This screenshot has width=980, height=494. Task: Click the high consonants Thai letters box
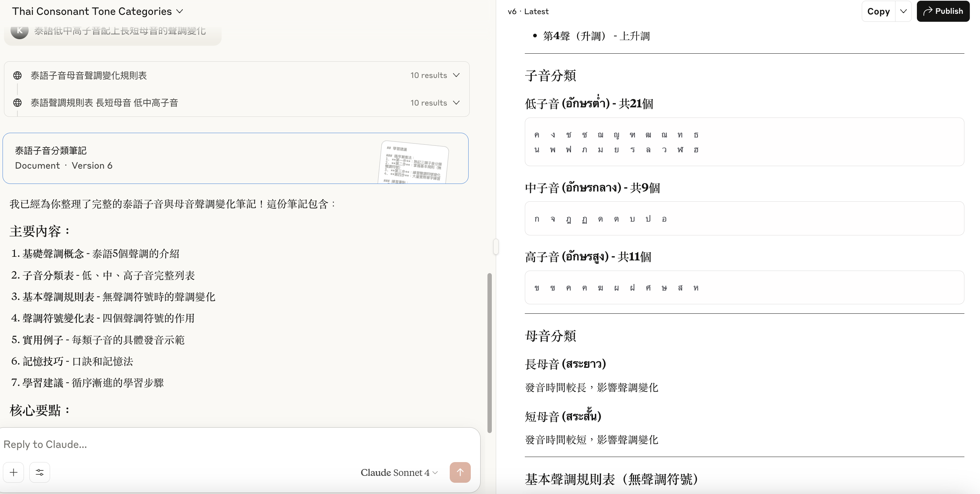point(744,288)
